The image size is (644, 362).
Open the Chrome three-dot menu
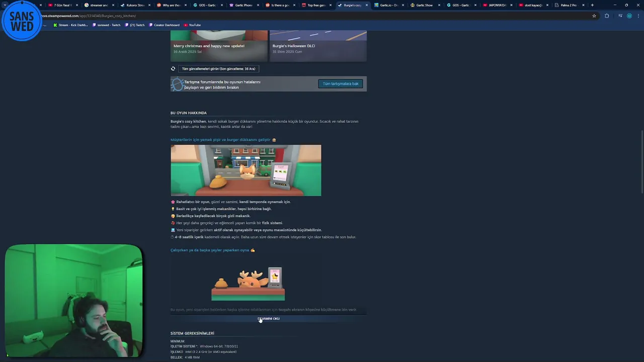[638, 16]
